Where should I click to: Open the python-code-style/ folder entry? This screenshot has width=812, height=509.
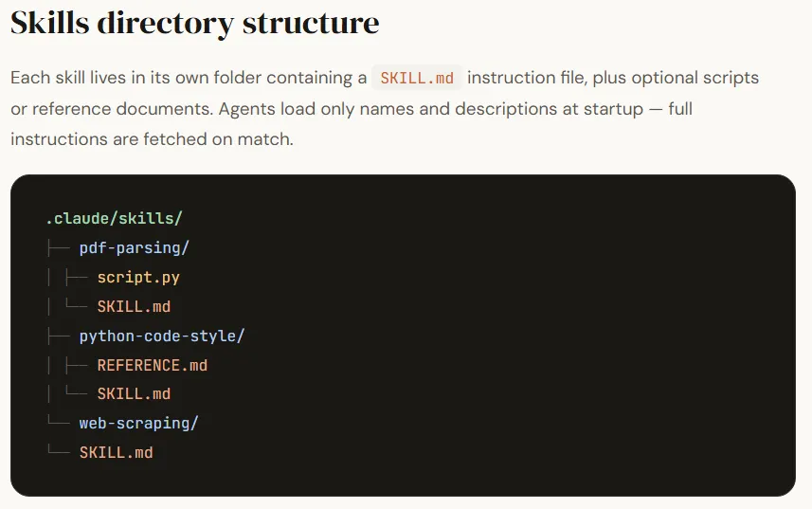[x=162, y=336]
